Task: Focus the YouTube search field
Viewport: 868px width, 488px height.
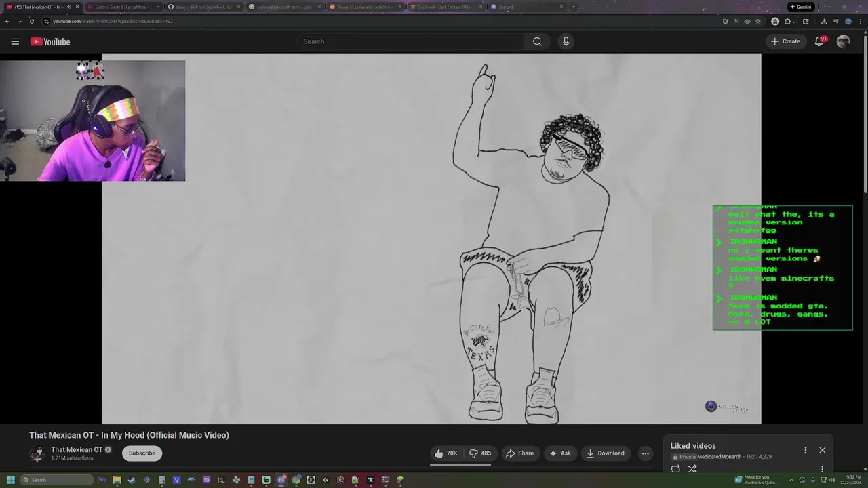Action: coord(410,41)
